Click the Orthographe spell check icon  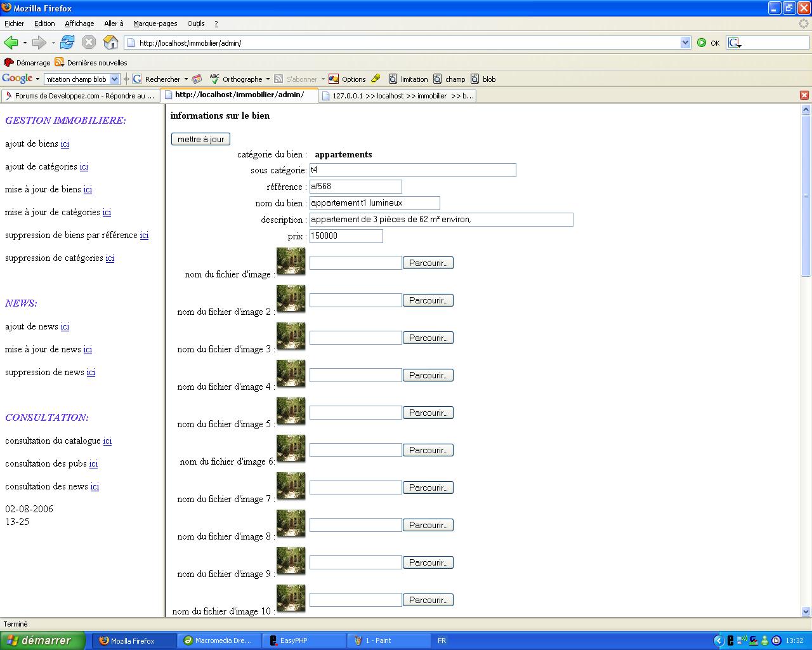[214, 79]
